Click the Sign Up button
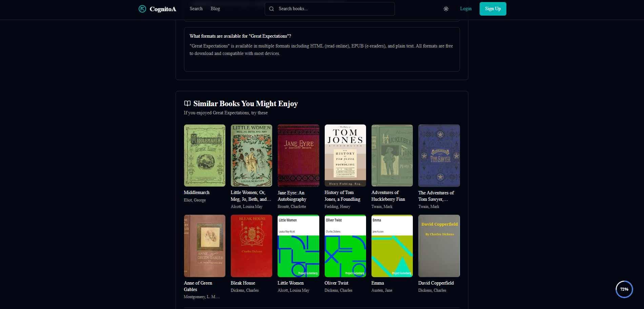This screenshot has width=644, height=309. click(493, 9)
